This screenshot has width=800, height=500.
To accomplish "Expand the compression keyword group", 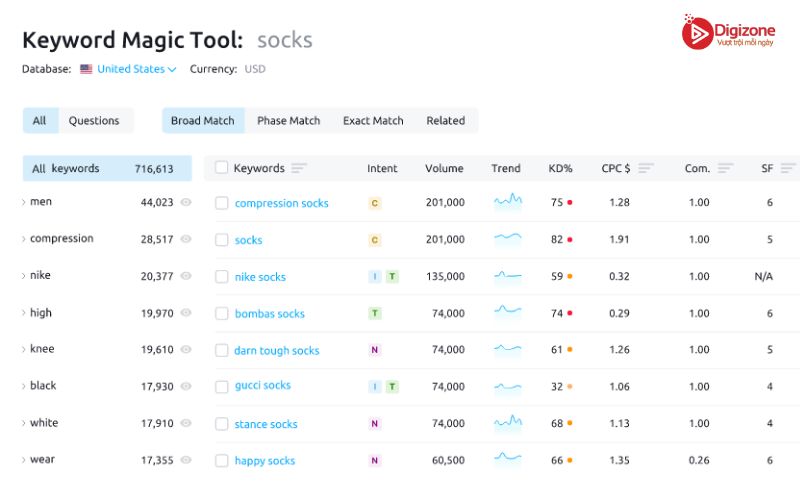I will 23,239.
